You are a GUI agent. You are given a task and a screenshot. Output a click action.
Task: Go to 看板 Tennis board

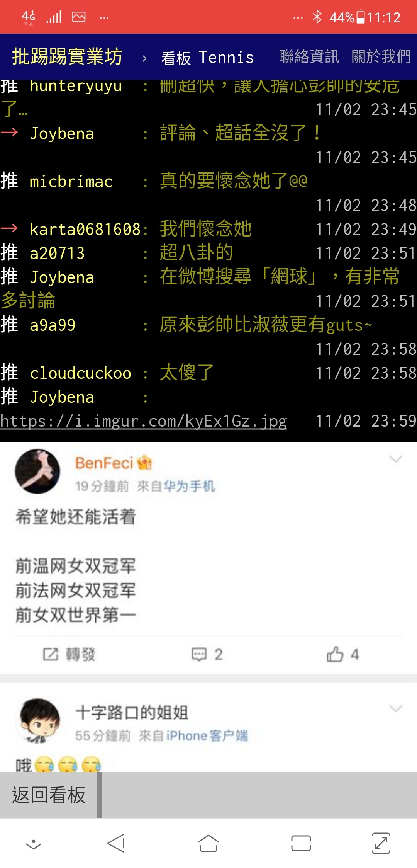(x=207, y=58)
